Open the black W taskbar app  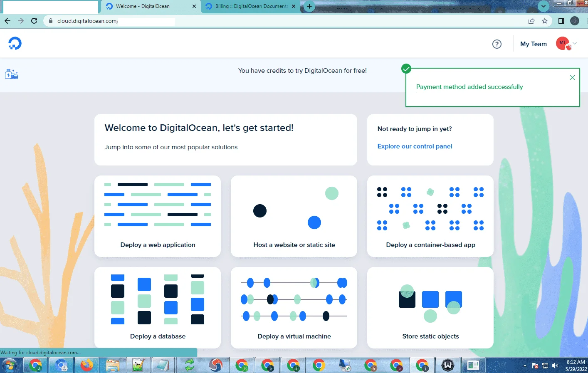[x=448, y=366]
